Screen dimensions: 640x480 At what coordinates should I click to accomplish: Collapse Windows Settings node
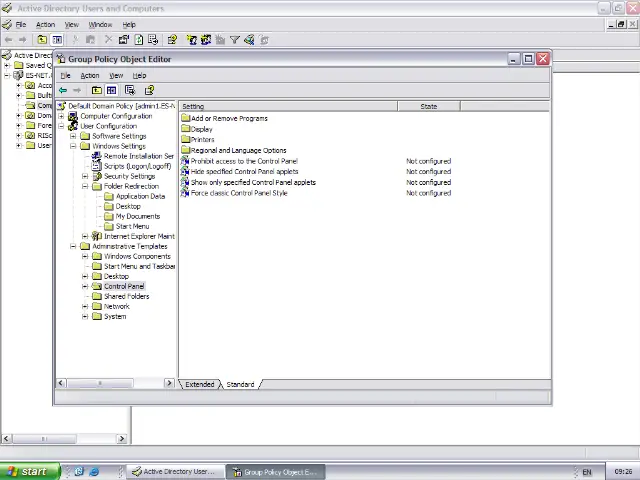coord(73,146)
